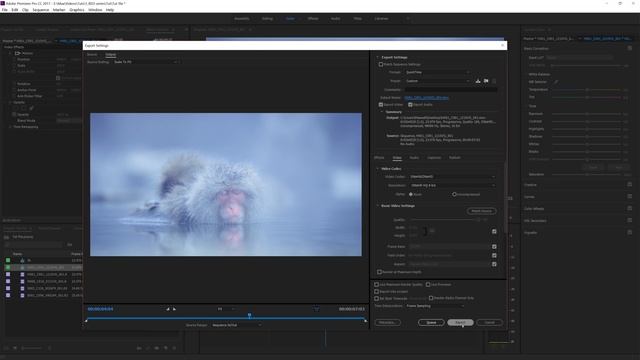The height and width of the screenshot is (360, 640).
Task: Collapse the Basic Video Settings section
Action: 378,206
